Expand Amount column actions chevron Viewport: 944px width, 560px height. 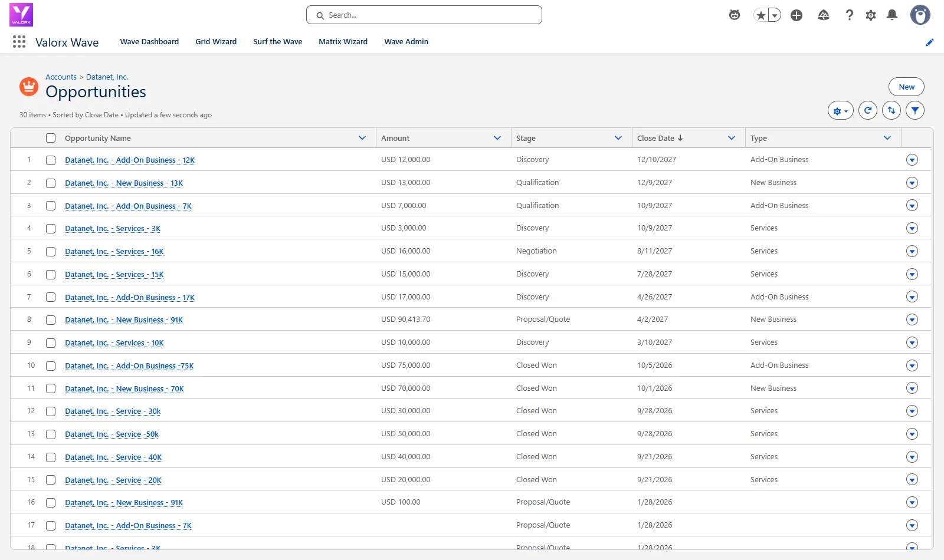[497, 138]
